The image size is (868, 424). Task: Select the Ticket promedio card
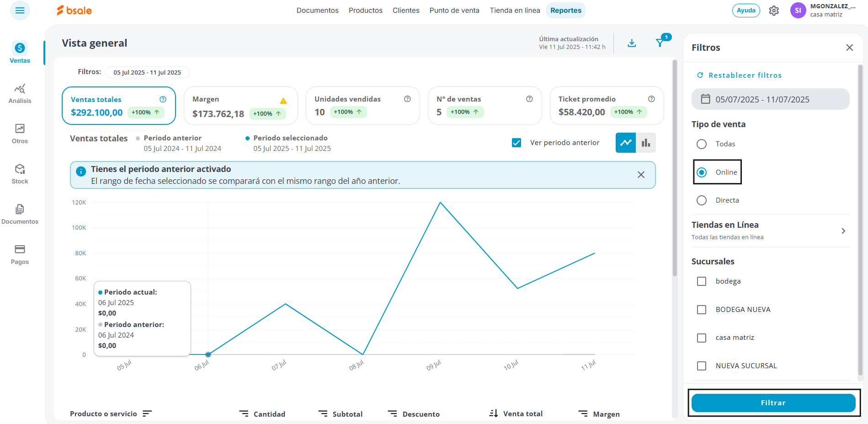(607, 106)
